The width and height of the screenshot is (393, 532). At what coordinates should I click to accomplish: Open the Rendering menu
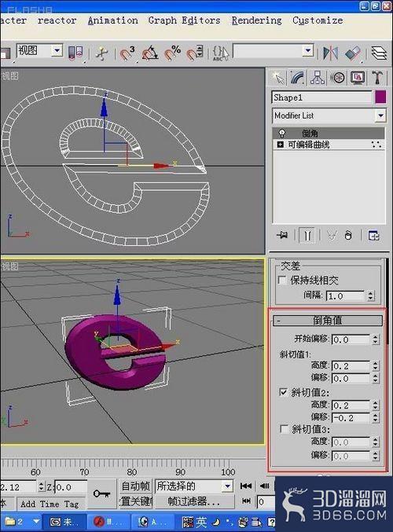point(256,20)
